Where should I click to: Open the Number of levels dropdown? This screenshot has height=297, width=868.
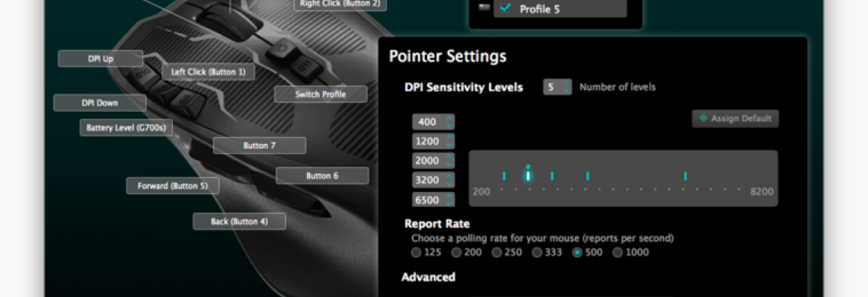(557, 87)
